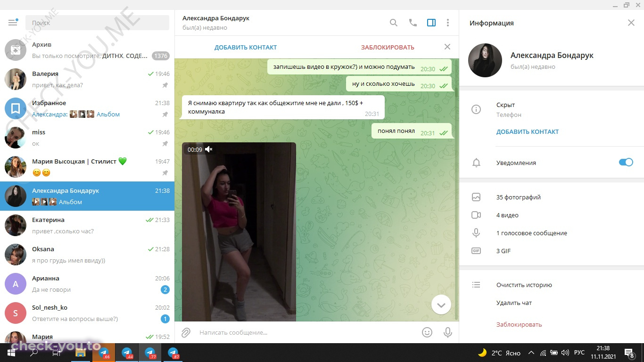Click the chat message list scrollbar
644x362 pixels.
[457, 190]
